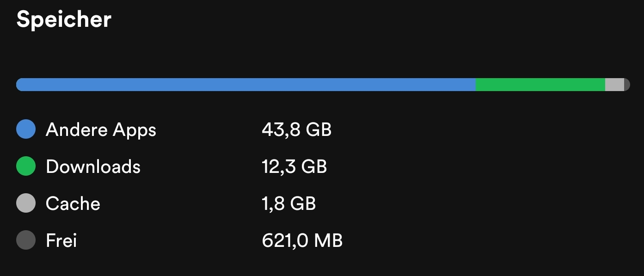Screen dimensions: 644x276
Task: Click the Andere Apps label
Action: [101, 130]
